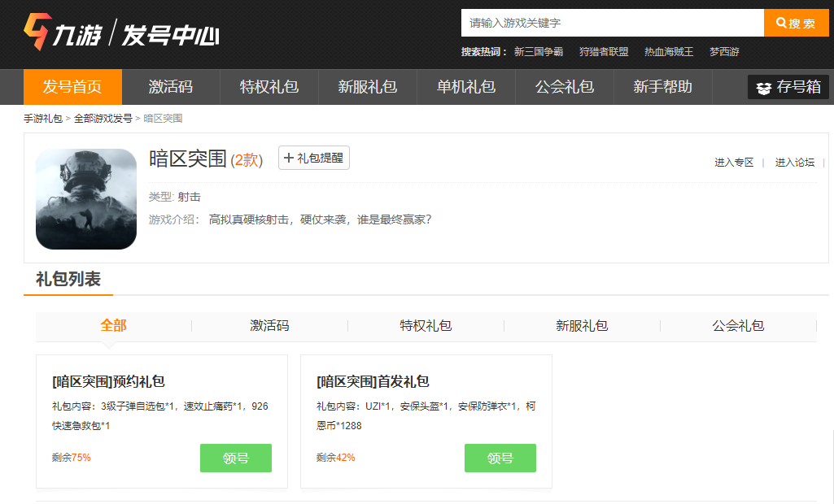
Task: Open the 激活码 navigation menu item
Action: pos(171,87)
